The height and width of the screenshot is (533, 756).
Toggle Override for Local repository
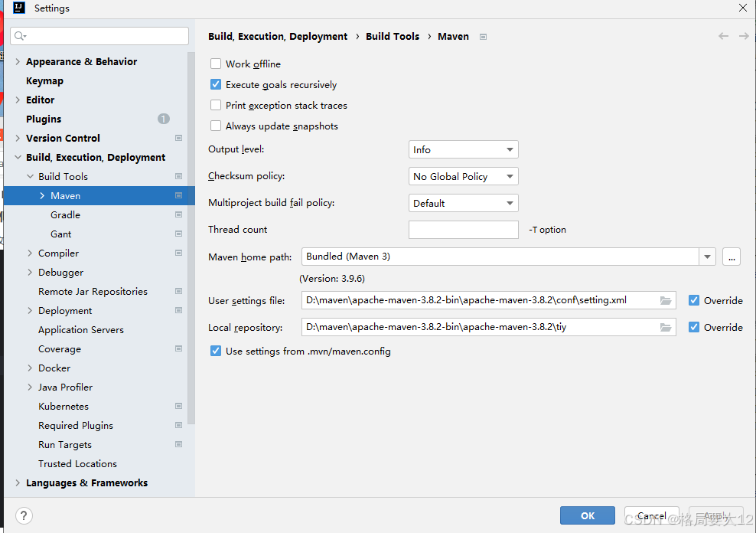tap(694, 328)
